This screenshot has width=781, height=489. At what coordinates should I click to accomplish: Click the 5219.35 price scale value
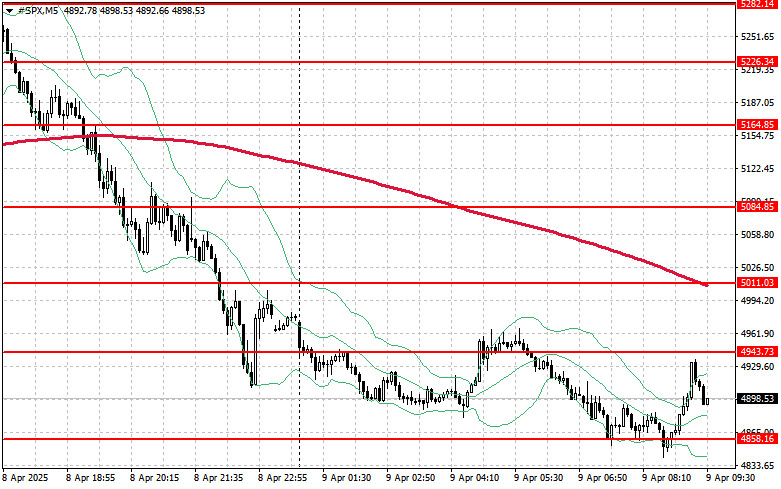point(758,70)
